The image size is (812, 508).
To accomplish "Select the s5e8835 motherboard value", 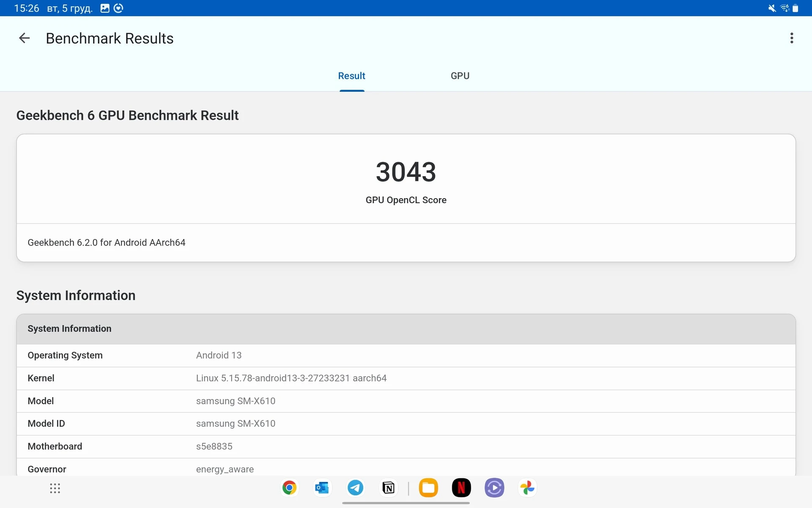I will [x=214, y=446].
